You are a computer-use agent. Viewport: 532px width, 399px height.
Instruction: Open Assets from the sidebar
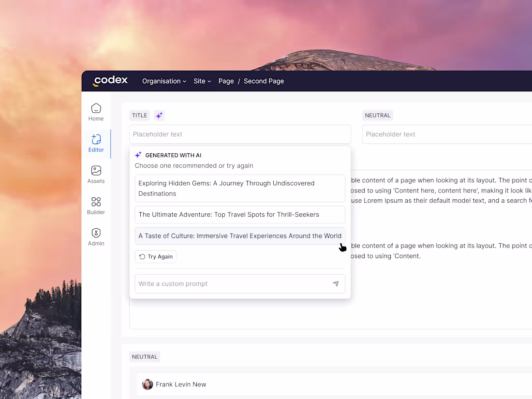[96, 174]
